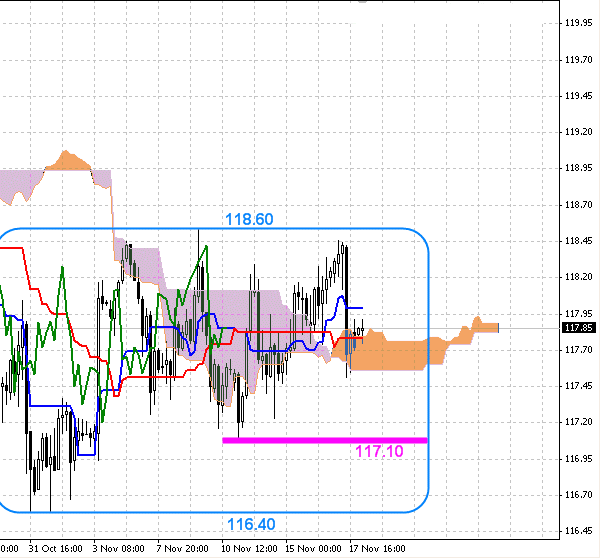600x558 pixels.
Task: Click the magenta 117.10 support label
Action: pyautogui.click(x=379, y=451)
